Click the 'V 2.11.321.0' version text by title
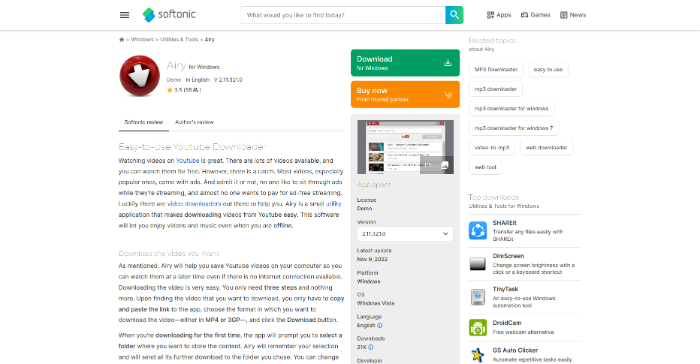Screen dimensions: 700x364 (228, 80)
